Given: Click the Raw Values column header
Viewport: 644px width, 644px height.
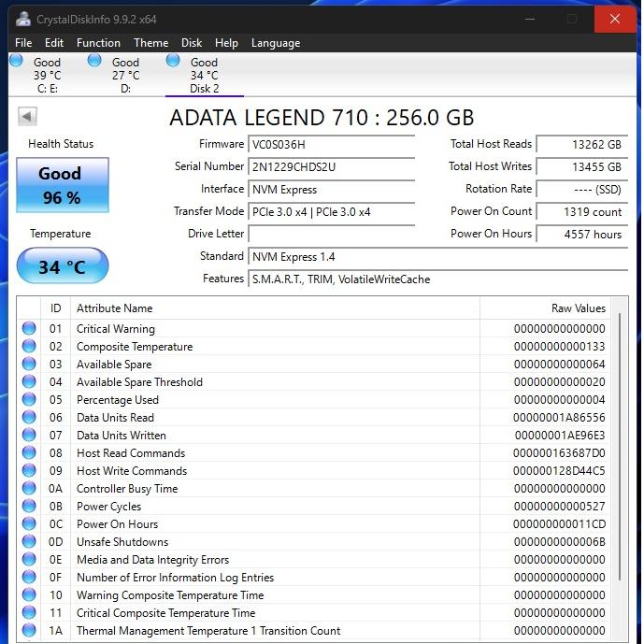Looking at the screenshot, I should point(545,308).
